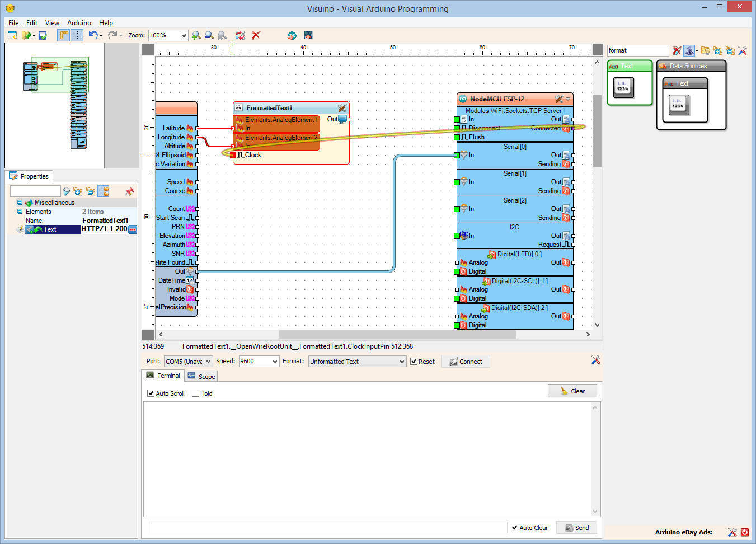This screenshot has width=756, height=544.
Task: Clear the component search filter with red X icon
Action: click(x=677, y=50)
